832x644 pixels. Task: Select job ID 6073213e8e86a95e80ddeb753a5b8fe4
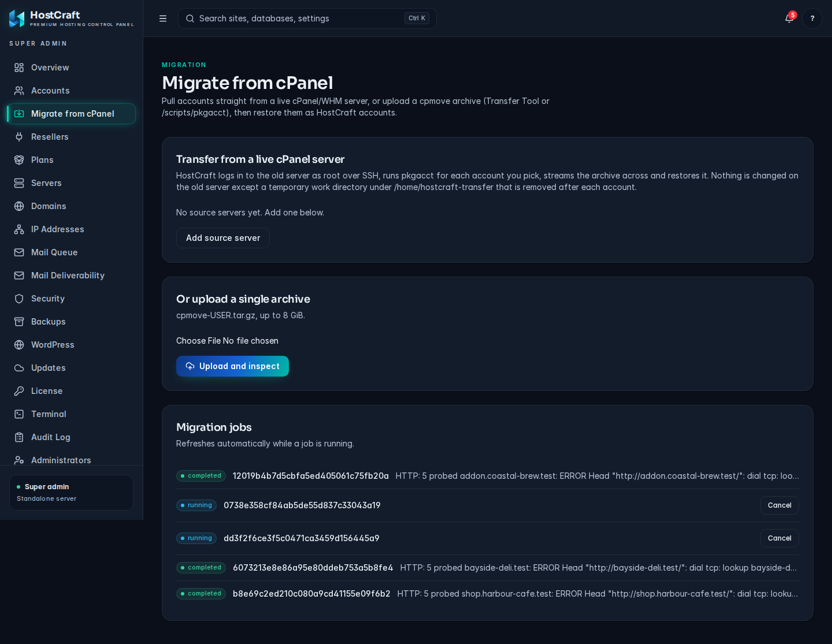pyautogui.click(x=313, y=568)
